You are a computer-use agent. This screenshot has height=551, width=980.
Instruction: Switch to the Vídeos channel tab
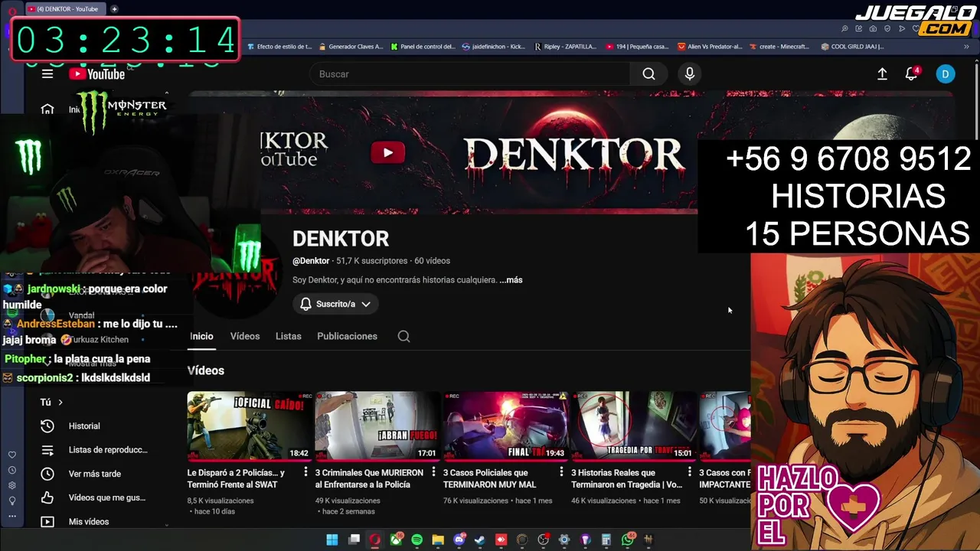pyautogui.click(x=245, y=336)
